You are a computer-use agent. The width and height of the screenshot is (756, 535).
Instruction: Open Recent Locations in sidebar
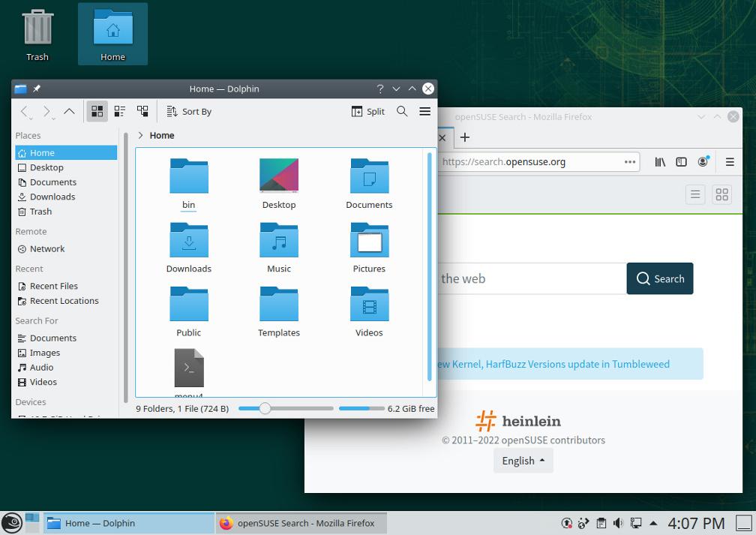tap(66, 301)
